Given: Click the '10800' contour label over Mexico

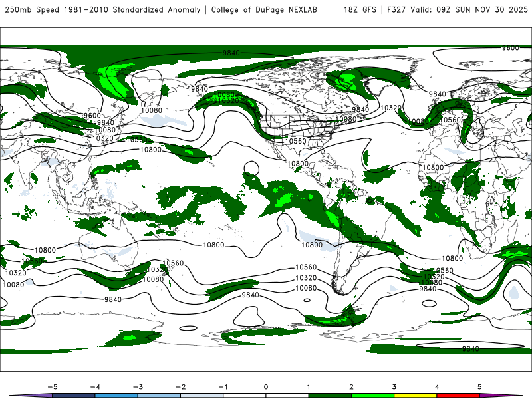Looking at the screenshot, I should (x=298, y=164).
